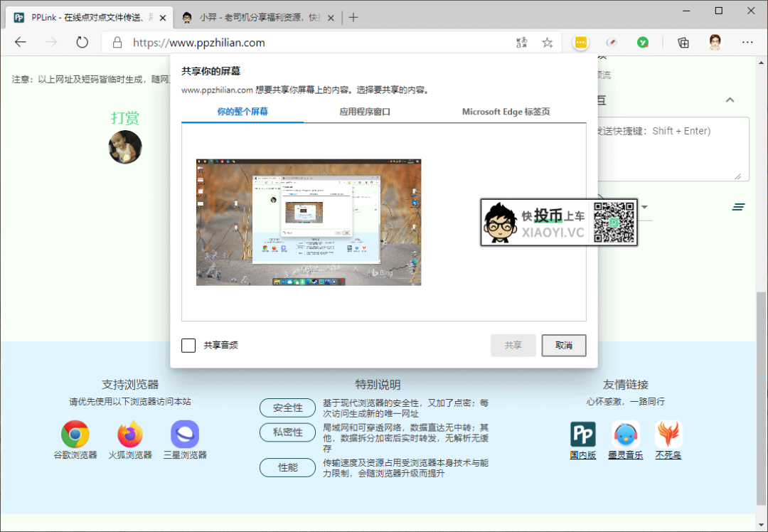Collapse the chat panel with the chevron
The image size is (768, 532).
730,100
